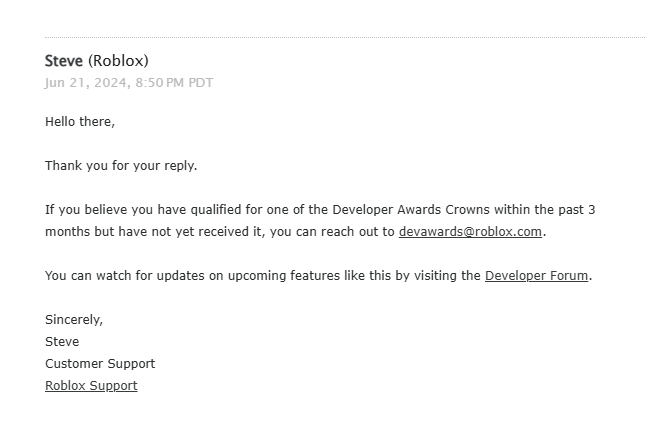Click the "Sincerely," closing line
672x436 pixels.
74,319
